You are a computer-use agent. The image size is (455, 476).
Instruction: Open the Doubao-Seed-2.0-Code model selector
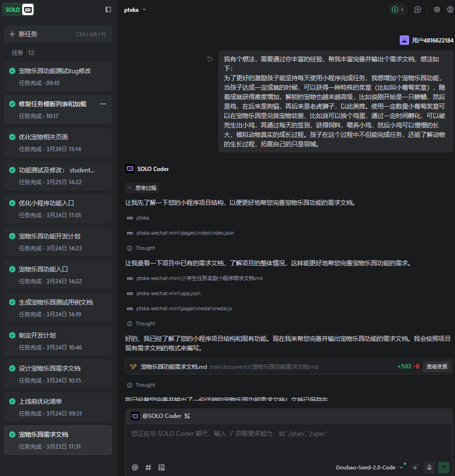point(369,467)
